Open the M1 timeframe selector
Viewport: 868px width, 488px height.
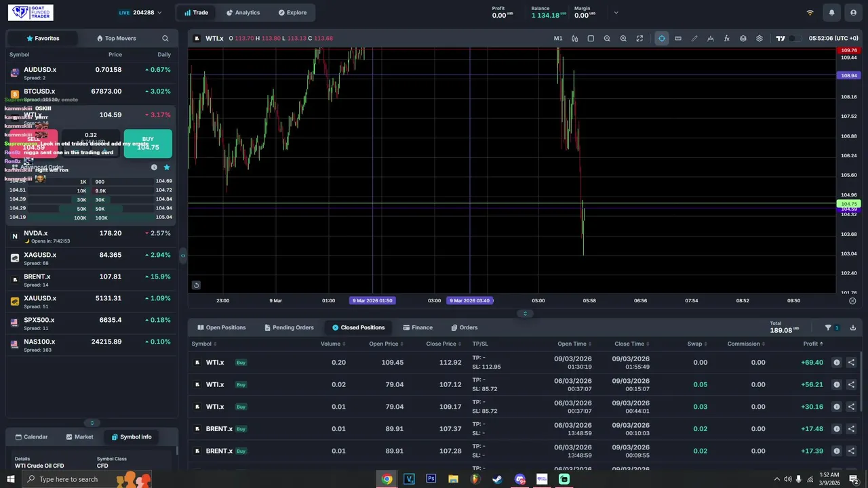(x=558, y=39)
